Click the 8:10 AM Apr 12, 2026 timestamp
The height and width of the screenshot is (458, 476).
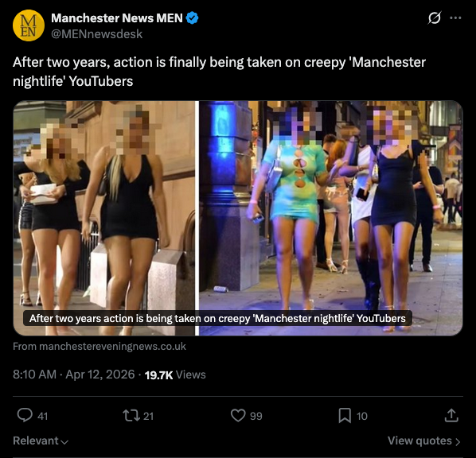click(74, 375)
